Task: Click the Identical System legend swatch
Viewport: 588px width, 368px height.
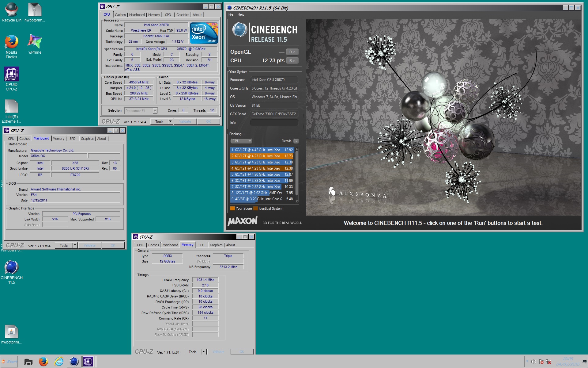Action: (x=255, y=209)
